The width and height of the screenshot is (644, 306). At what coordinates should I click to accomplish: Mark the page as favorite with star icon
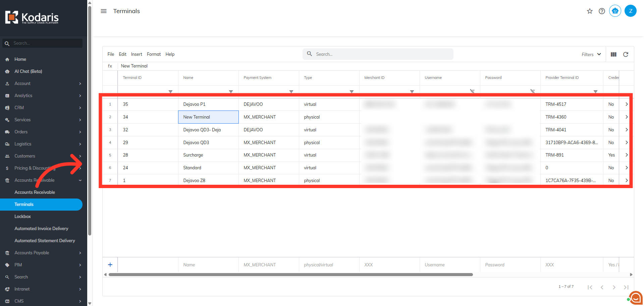(x=590, y=11)
